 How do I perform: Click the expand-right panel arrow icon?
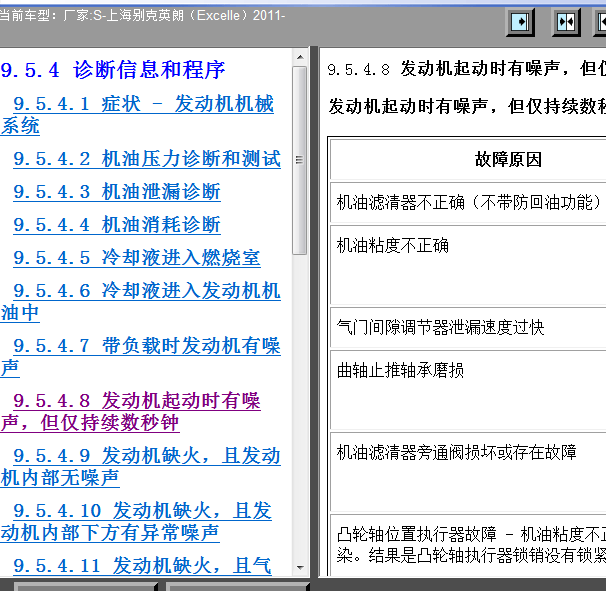520,22
